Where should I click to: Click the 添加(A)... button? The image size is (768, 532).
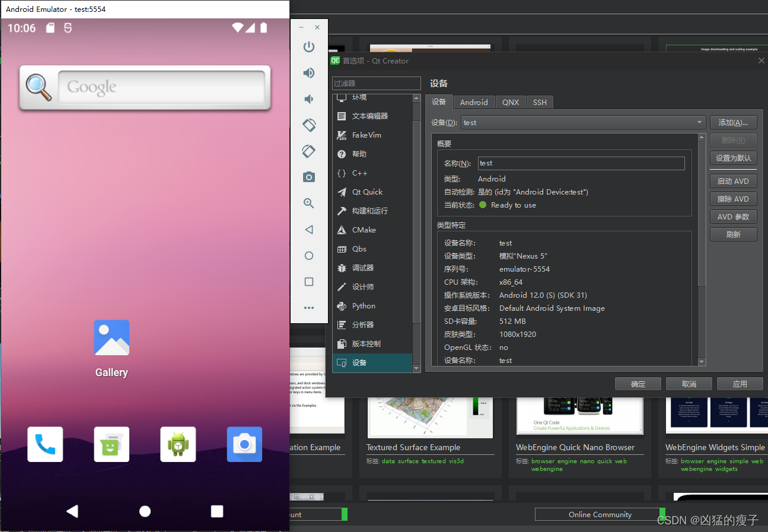pos(733,123)
